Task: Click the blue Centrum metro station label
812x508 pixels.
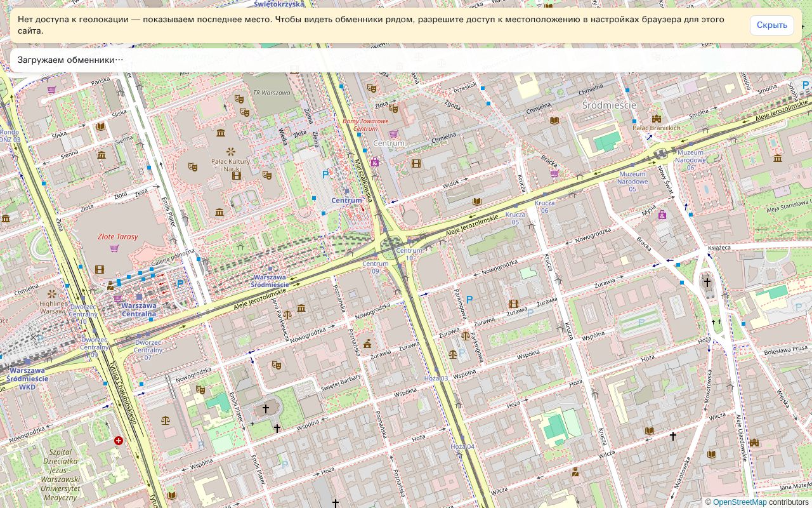Action: click(347, 200)
